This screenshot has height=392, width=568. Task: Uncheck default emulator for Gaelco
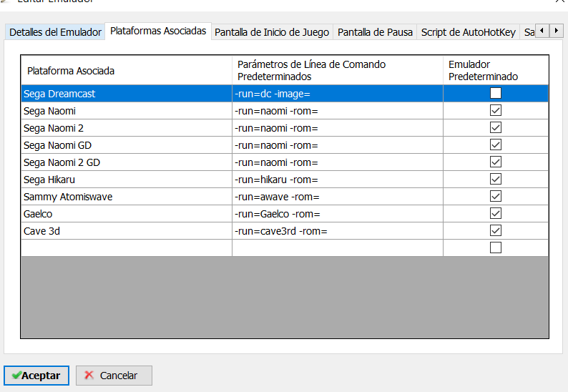(x=496, y=213)
